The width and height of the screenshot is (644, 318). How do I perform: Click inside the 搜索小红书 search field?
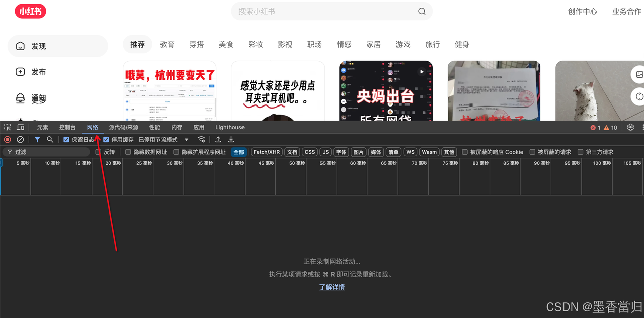(x=332, y=11)
